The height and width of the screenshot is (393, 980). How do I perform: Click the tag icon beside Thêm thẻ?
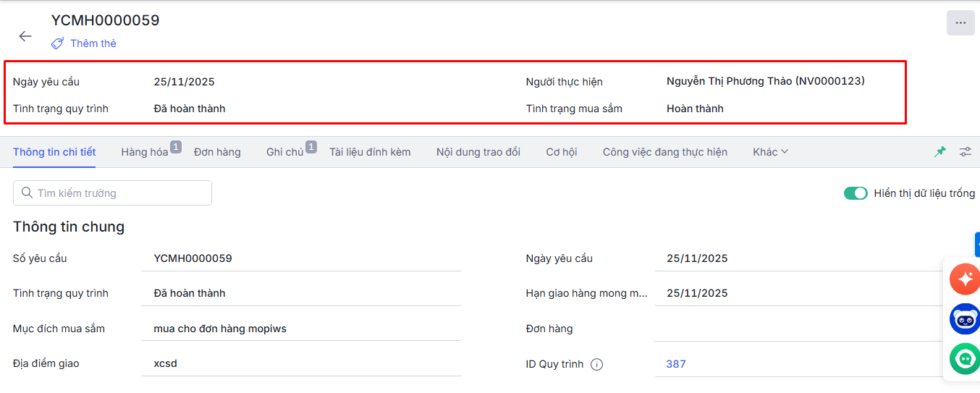tap(57, 43)
